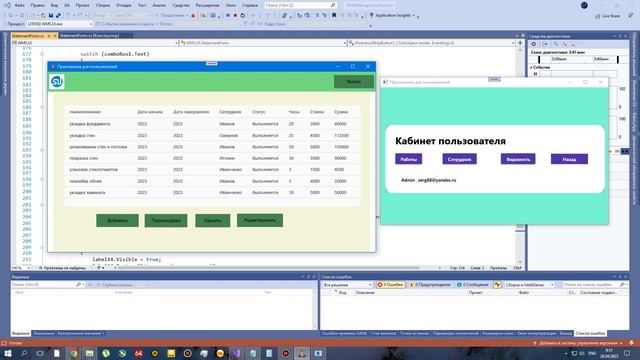Click the notifications bell in status bar

click(x=631, y=343)
